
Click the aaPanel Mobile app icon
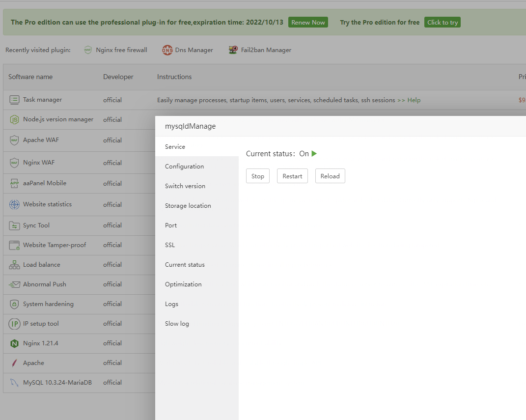click(x=14, y=183)
